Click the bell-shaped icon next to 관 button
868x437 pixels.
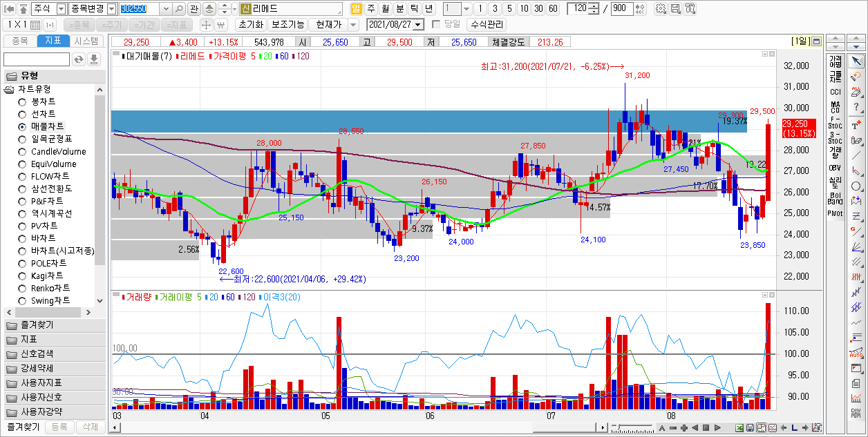click(209, 9)
